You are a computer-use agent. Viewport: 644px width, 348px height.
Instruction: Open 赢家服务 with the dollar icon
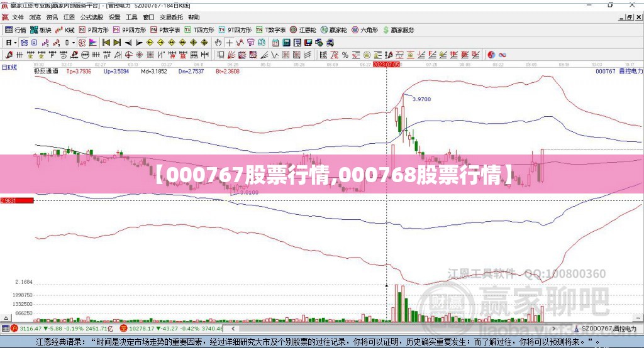[x=398, y=30]
